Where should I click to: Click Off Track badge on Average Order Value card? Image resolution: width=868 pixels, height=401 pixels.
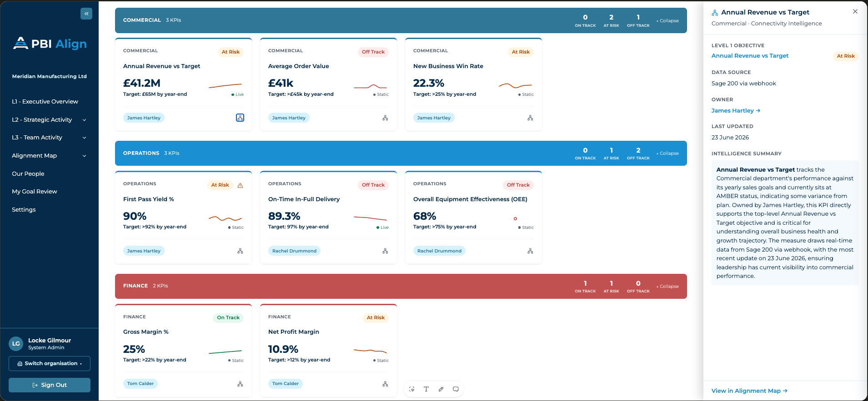pos(373,52)
